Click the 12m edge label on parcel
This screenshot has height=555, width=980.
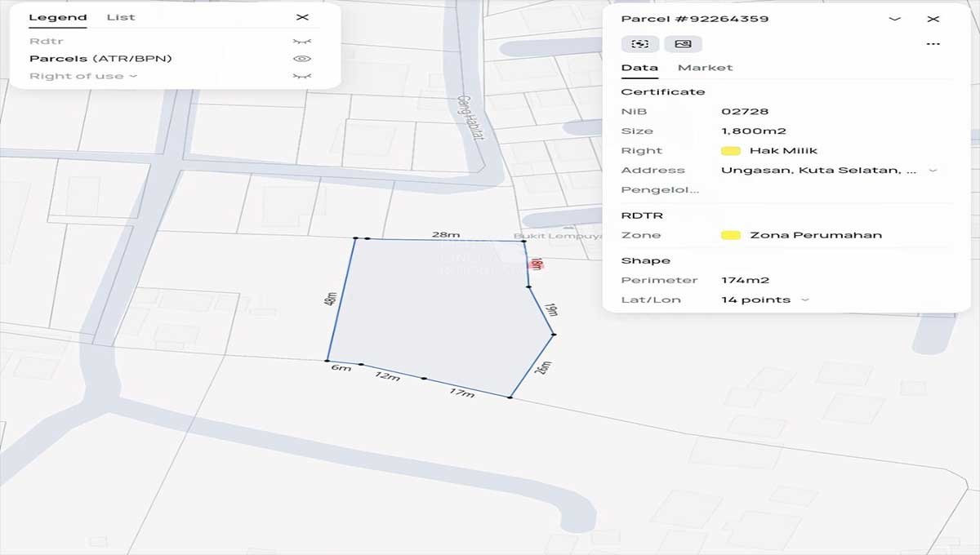pyautogui.click(x=388, y=376)
